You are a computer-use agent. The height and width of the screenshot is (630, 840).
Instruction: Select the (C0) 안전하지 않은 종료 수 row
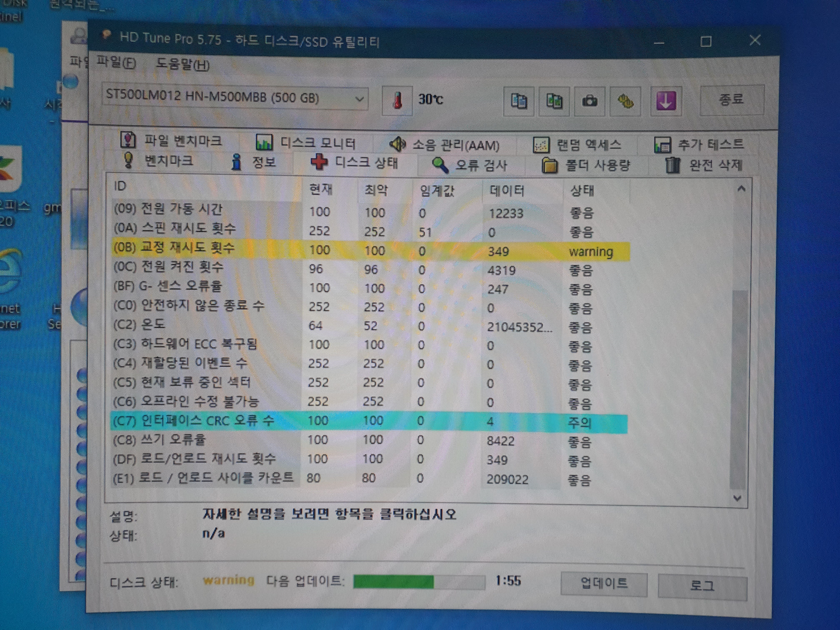click(370, 306)
